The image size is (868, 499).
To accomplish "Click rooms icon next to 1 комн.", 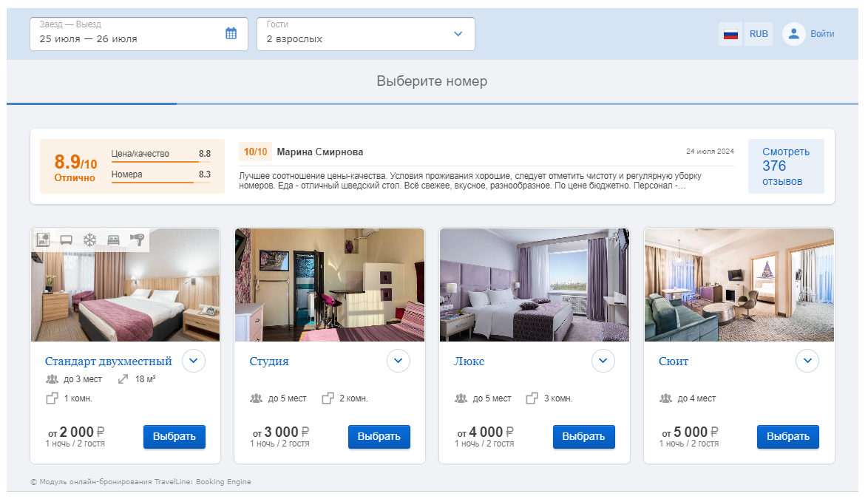I will (x=52, y=398).
